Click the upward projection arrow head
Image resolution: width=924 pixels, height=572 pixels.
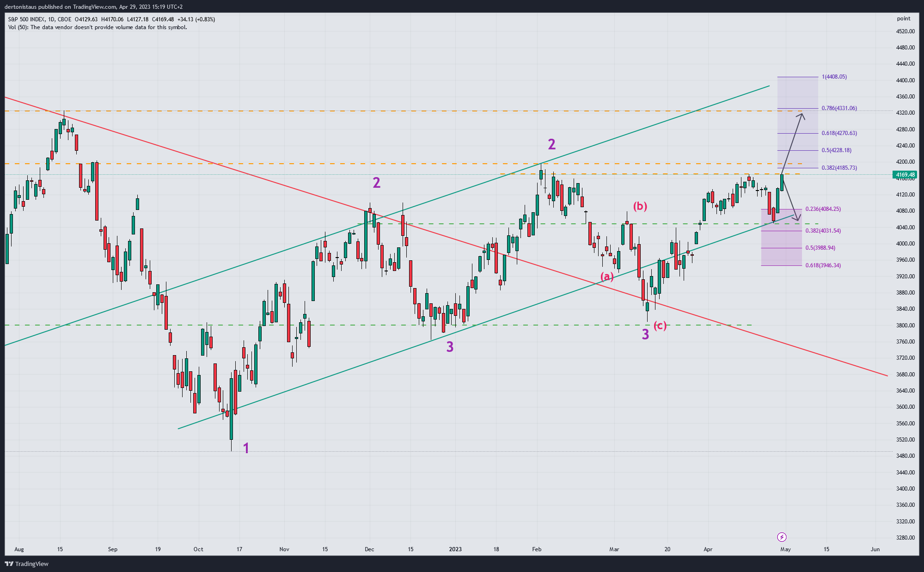(802, 115)
